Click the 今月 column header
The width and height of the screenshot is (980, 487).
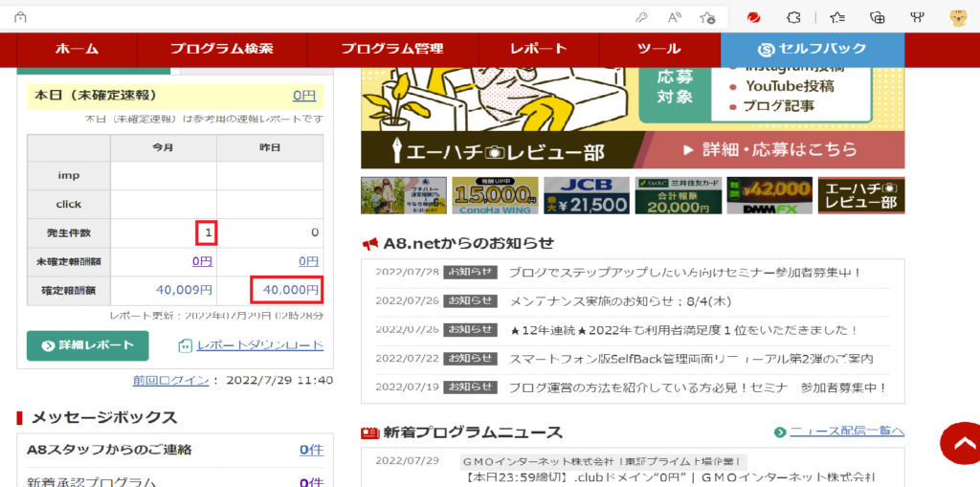[x=164, y=147]
